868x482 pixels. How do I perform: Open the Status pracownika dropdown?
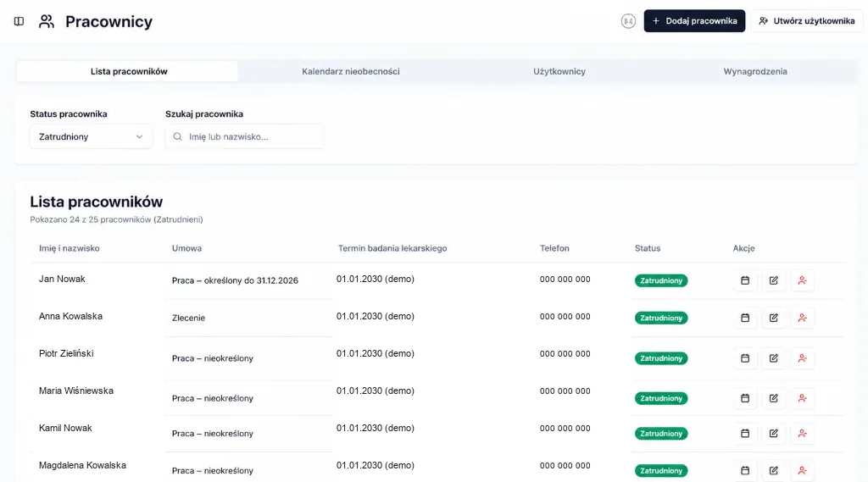coord(91,136)
